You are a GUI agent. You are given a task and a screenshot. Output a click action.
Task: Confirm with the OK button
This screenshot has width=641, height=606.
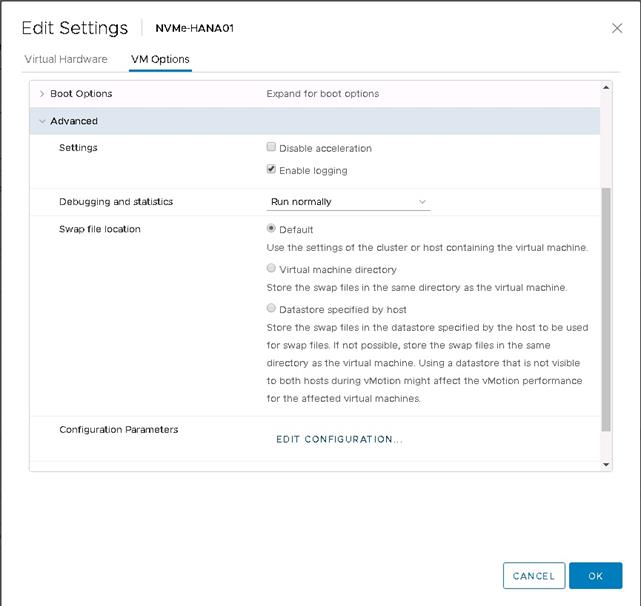click(x=596, y=576)
